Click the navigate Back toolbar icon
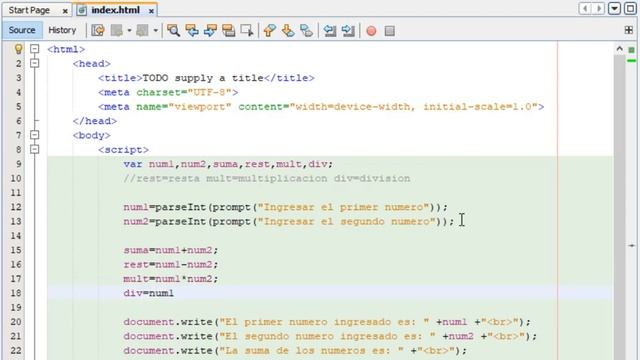 117,31
